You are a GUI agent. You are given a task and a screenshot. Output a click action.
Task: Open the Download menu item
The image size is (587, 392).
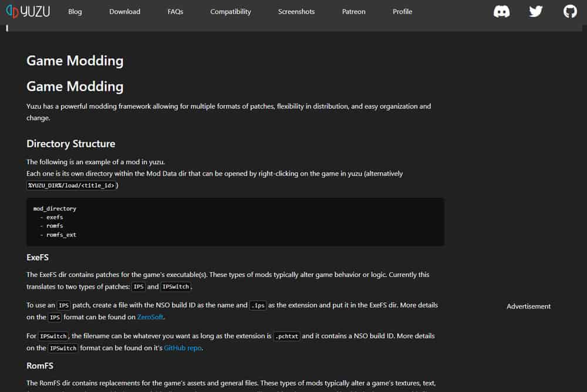pos(124,12)
